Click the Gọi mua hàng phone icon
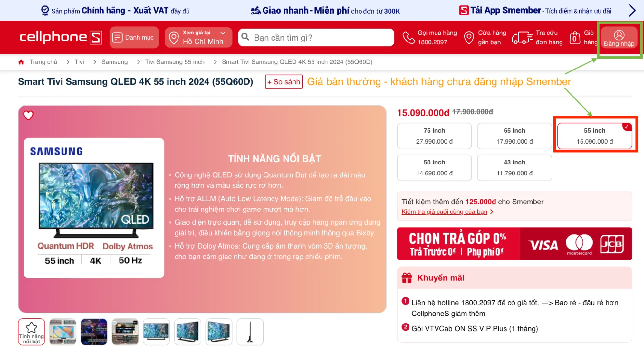Viewport: 644px width, 347px height. [409, 38]
